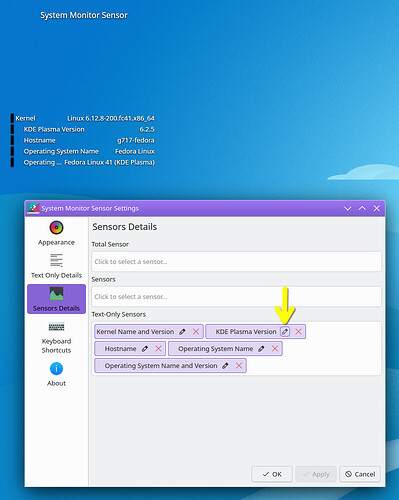
Task: Cancel the sensor settings dialog
Action: pos(360,474)
